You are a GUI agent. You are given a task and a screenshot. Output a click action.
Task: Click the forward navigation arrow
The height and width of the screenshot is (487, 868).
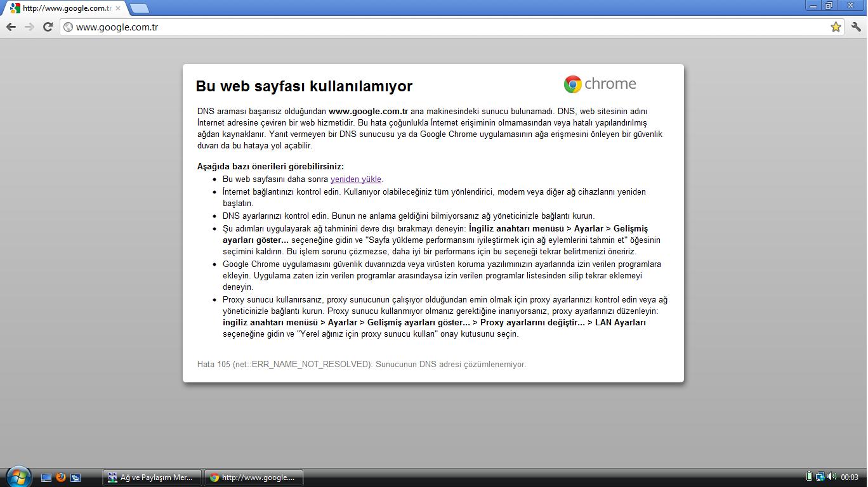click(29, 27)
